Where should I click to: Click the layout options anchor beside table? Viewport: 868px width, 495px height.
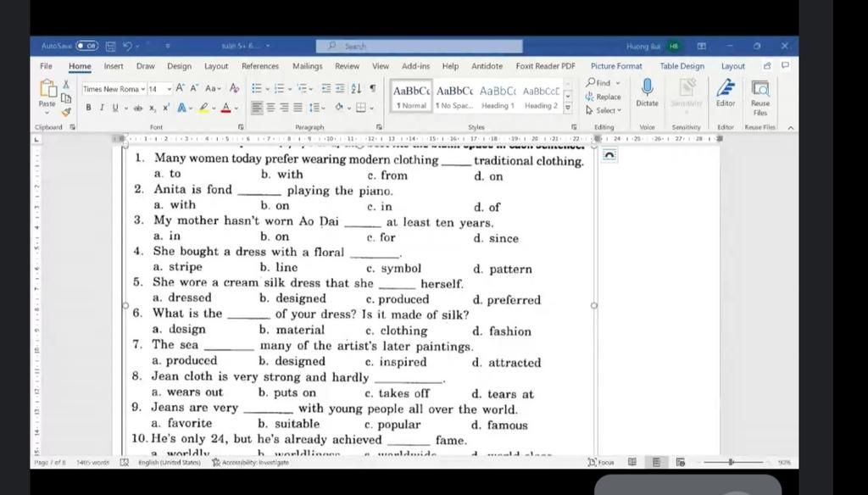tap(609, 155)
